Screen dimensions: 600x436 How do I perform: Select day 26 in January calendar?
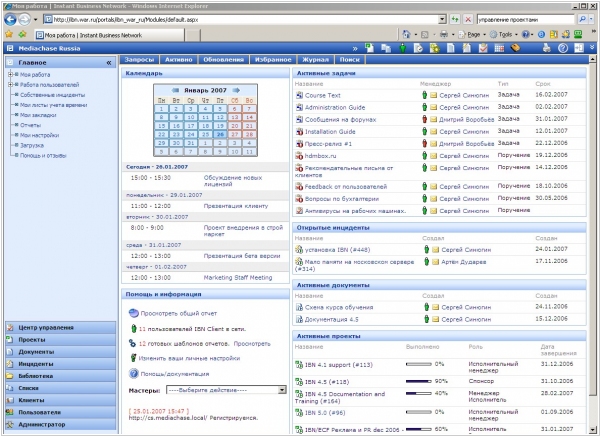220,134
